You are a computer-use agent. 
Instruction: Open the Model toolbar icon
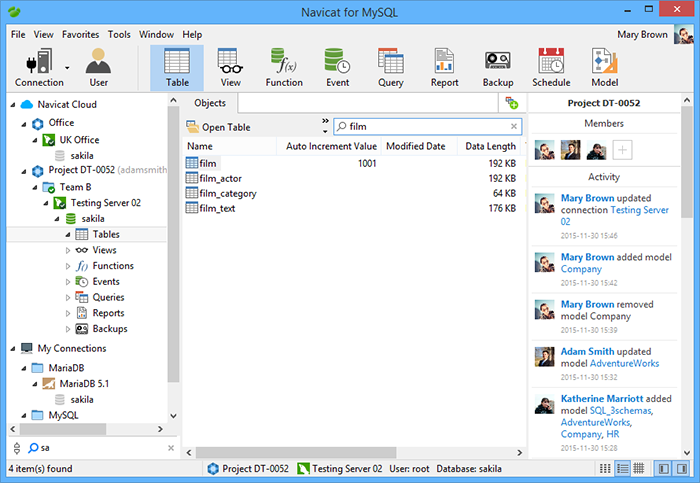604,68
